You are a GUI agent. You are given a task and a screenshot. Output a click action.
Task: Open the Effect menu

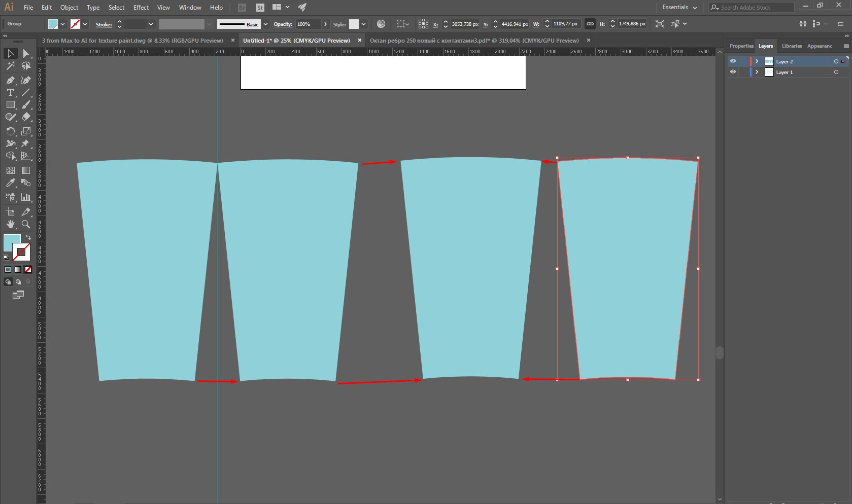click(x=141, y=7)
